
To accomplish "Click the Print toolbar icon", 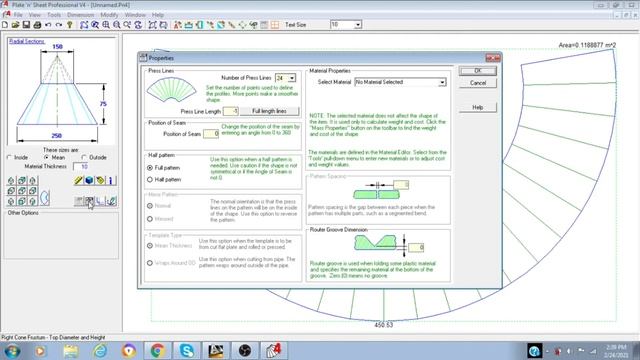I will tap(37, 25).
